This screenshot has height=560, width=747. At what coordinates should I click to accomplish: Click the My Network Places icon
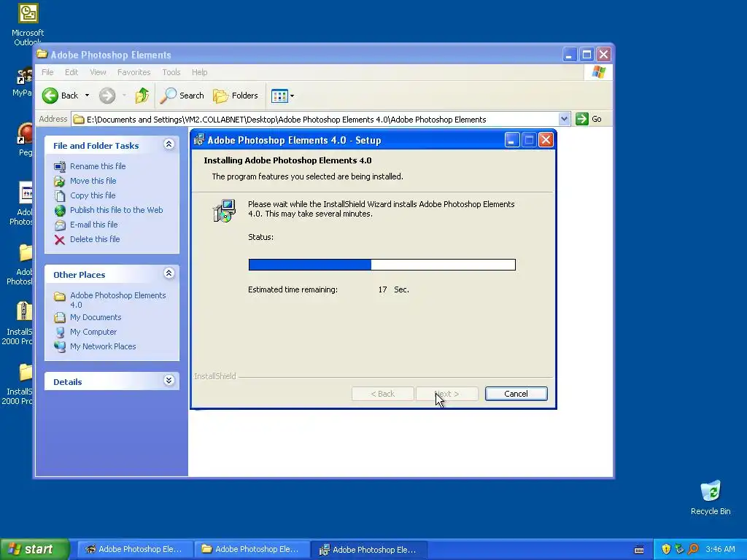click(60, 346)
